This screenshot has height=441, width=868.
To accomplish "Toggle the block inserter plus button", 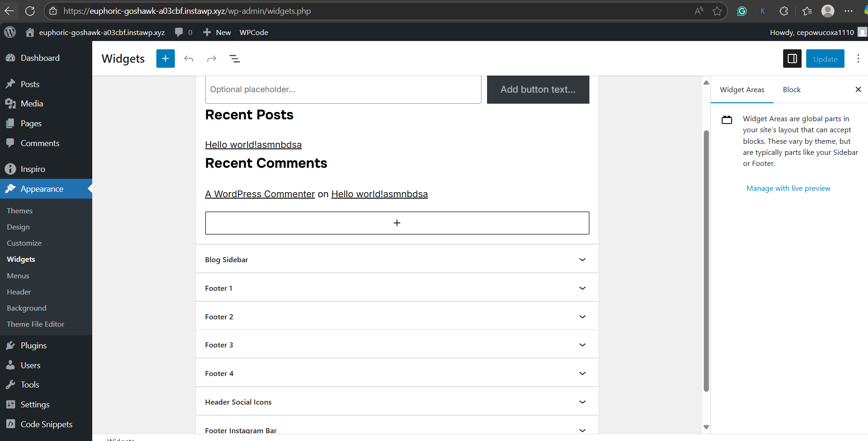I will (166, 59).
